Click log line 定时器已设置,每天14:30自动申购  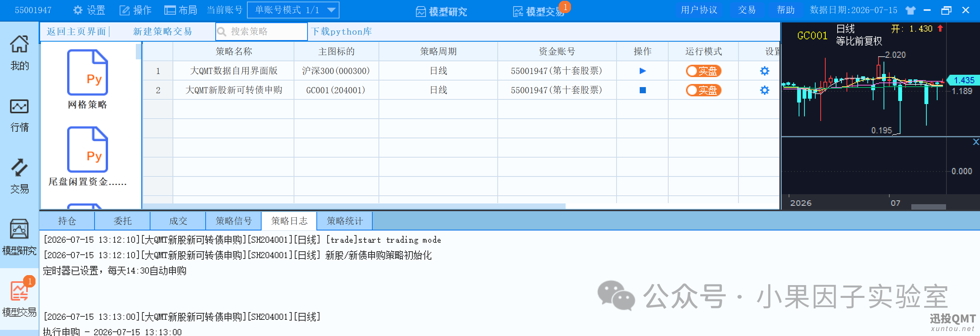[115, 271]
